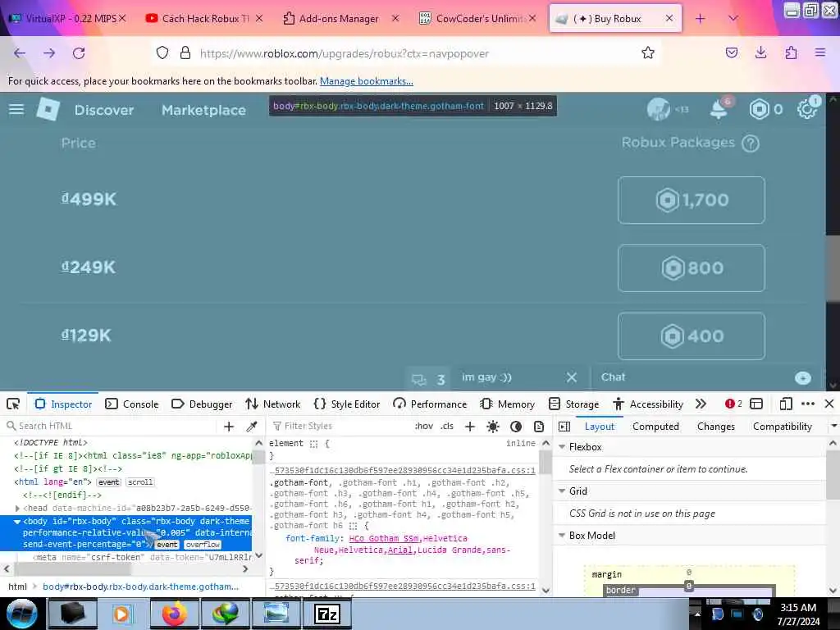The height and width of the screenshot is (630, 840).
Task: Toggle the three-pane inspector sidebar icon
Action: [x=564, y=426]
